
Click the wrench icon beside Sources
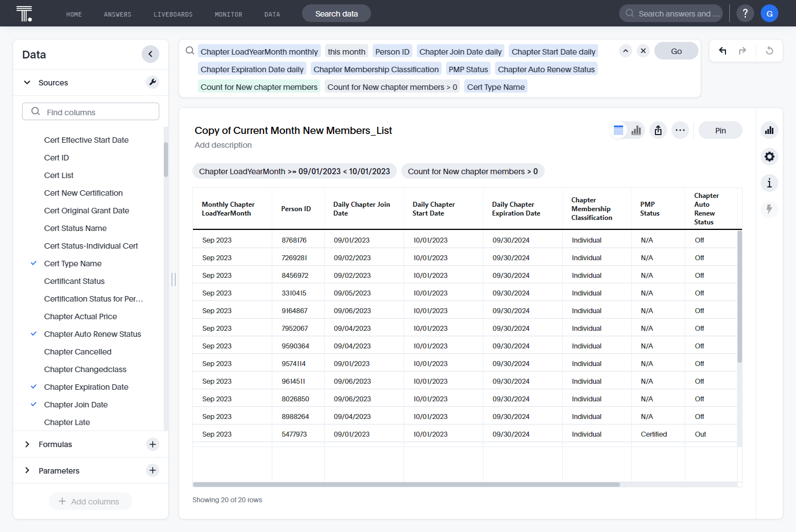tap(153, 82)
